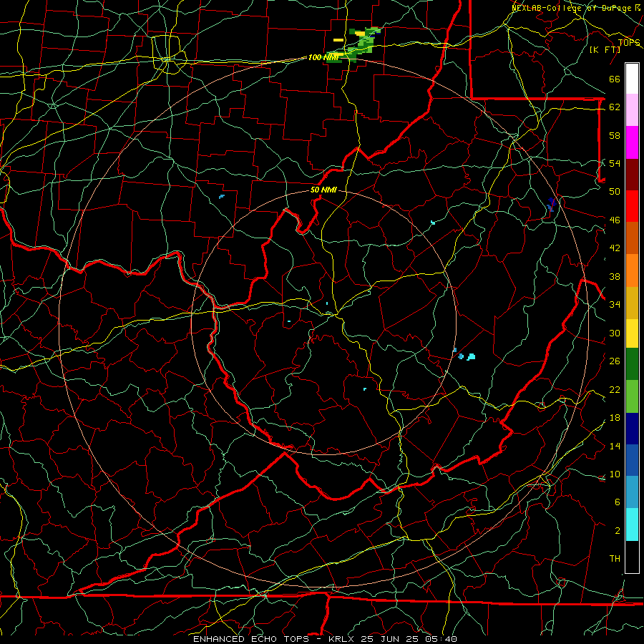The image size is (644, 644).
Task: Click the dark blue echo near eastern range ring
Action: tap(551, 204)
